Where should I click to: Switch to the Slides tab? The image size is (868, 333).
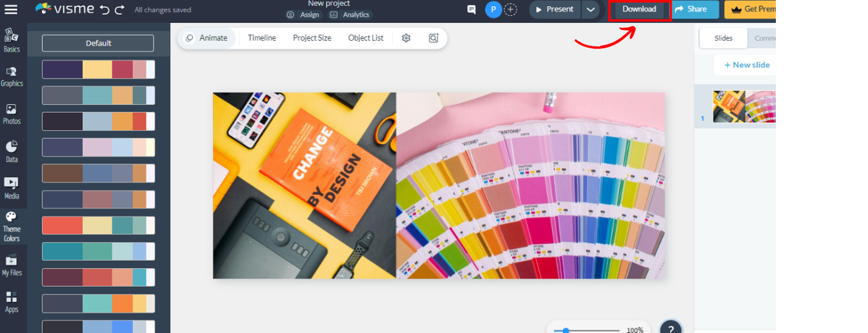pyautogui.click(x=724, y=38)
